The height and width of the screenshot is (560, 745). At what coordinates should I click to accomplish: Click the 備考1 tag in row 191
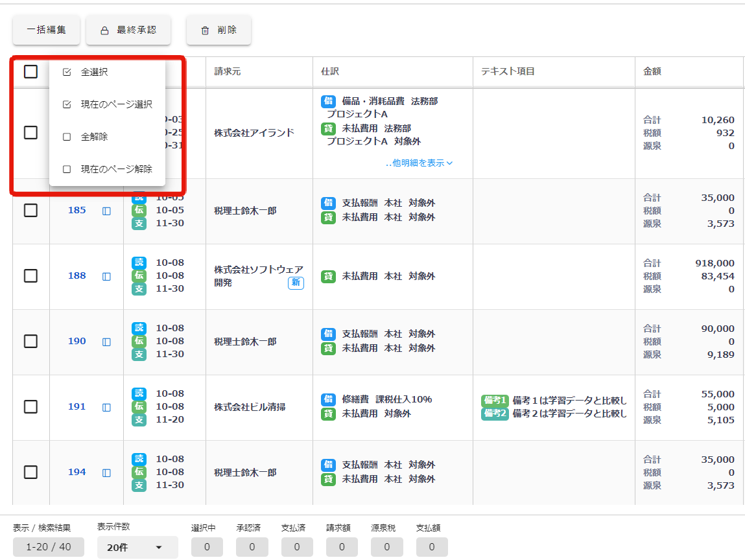tap(495, 401)
